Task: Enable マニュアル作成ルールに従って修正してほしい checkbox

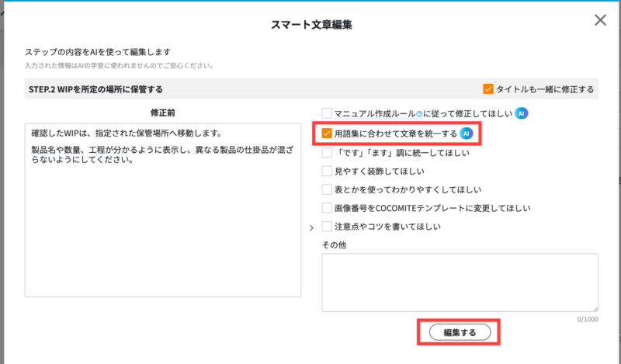Action: tap(327, 113)
